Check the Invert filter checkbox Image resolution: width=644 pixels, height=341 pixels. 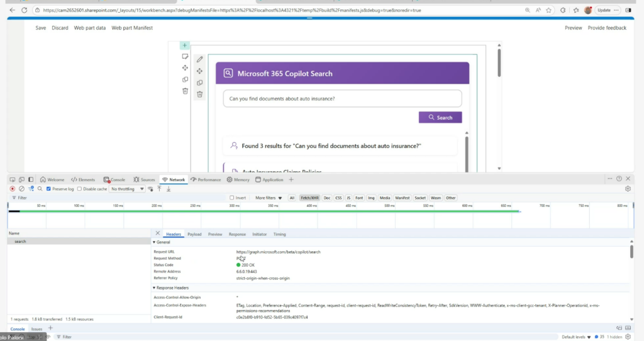[x=232, y=198]
